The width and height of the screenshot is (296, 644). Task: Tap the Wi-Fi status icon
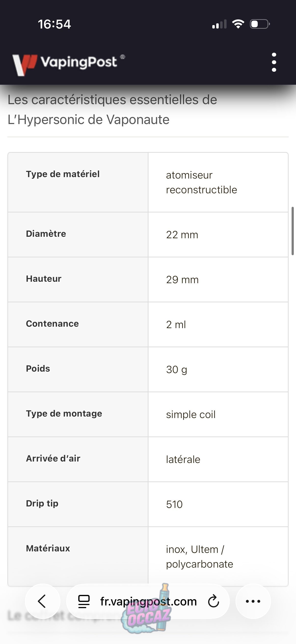coord(238,24)
